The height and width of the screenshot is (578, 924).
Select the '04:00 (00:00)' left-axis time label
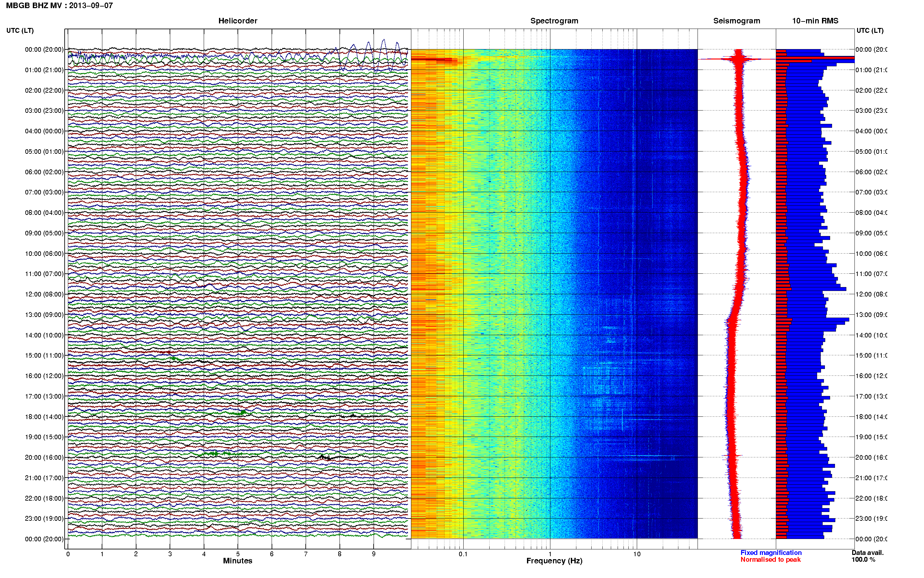44,131
